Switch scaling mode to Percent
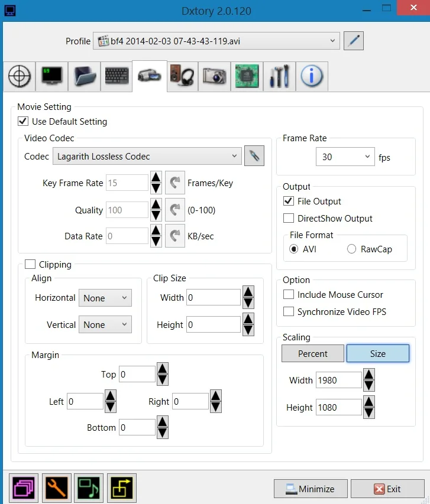 pyautogui.click(x=312, y=353)
